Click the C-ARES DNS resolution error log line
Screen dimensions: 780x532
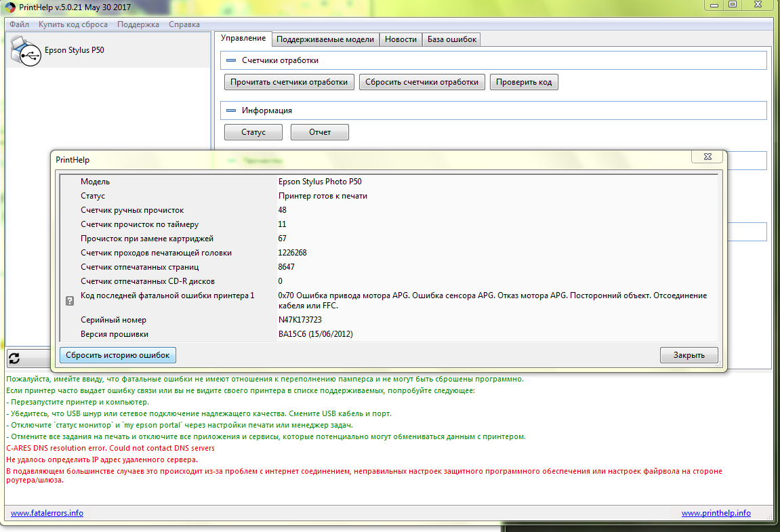pos(110,448)
